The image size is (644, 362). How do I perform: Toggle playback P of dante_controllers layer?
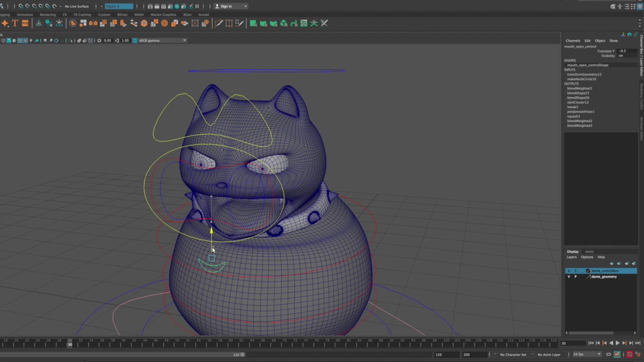tap(576, 271)
